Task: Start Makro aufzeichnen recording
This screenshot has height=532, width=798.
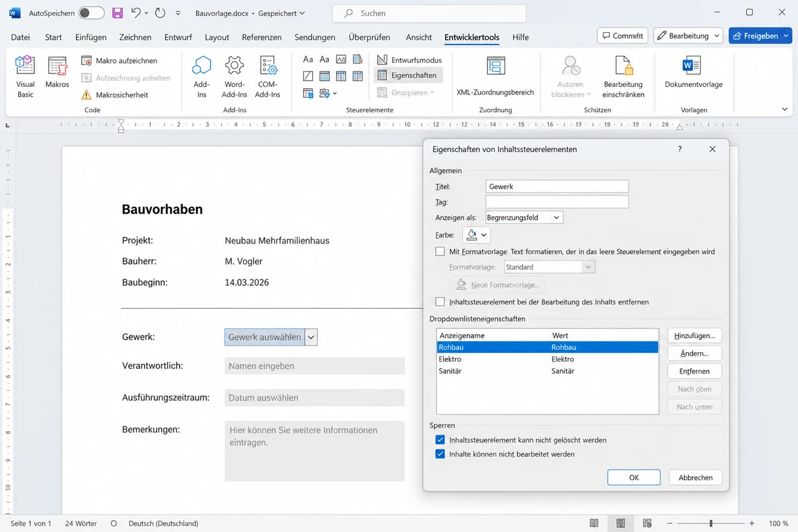Action: tap(120, 61)
